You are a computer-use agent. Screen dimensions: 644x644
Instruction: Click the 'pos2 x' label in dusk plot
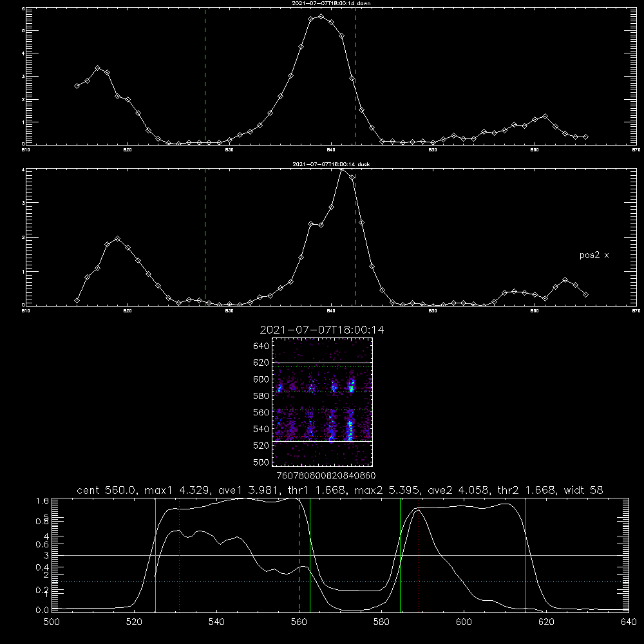pyautogui.click(x=594, y=255)
